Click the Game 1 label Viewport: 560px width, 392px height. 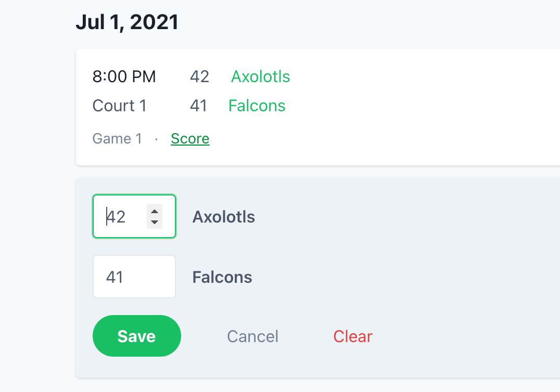[117, 138]
